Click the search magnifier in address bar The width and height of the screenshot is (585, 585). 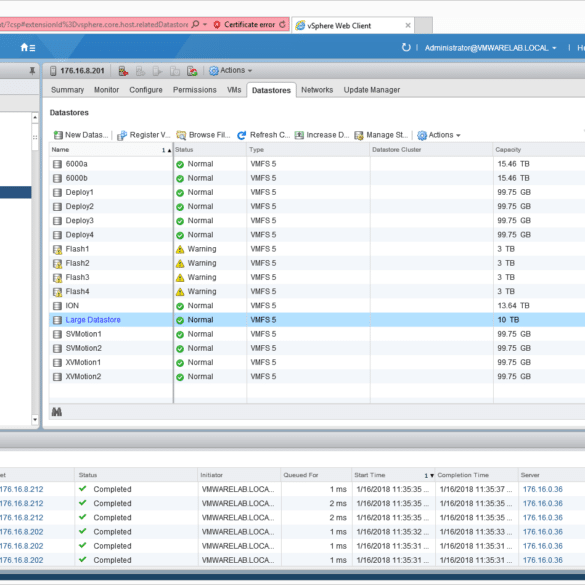coord(195,24)
